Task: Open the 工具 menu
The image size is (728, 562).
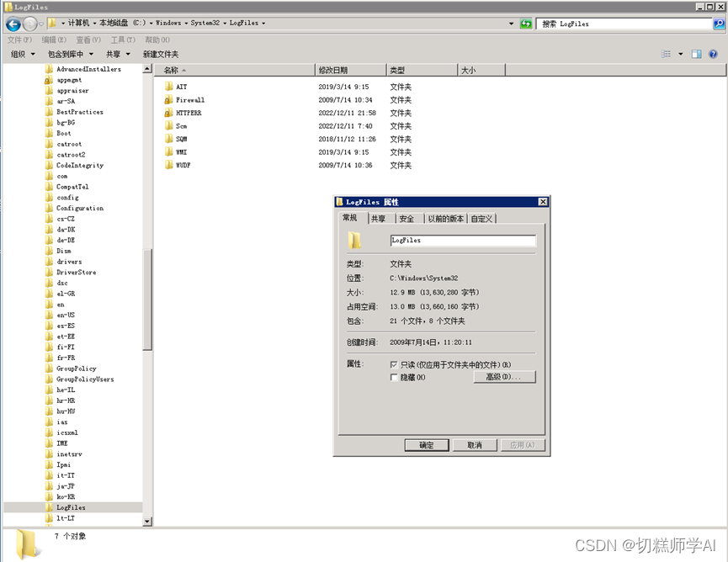Action: [x=123, y=40]
